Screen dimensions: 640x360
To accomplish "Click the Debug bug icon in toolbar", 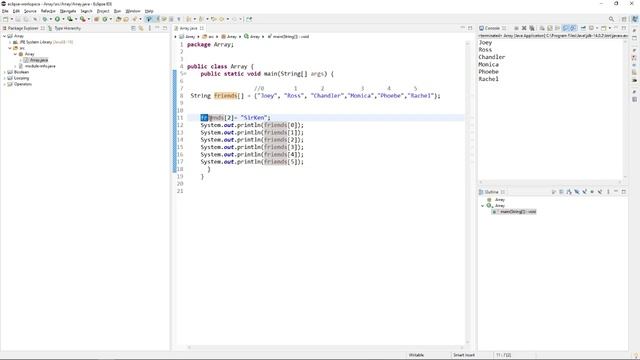I will 45,19.
